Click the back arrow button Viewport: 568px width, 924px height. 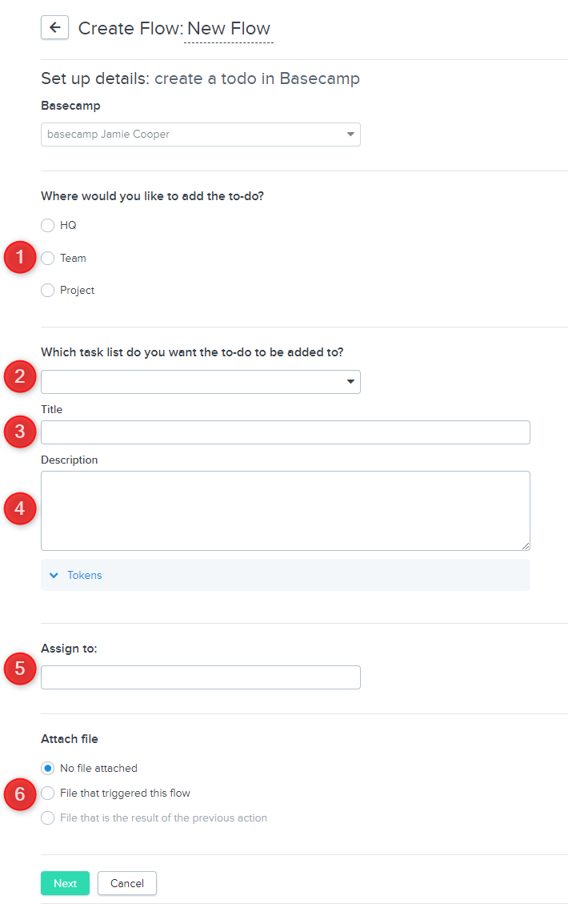click(54, 28)
